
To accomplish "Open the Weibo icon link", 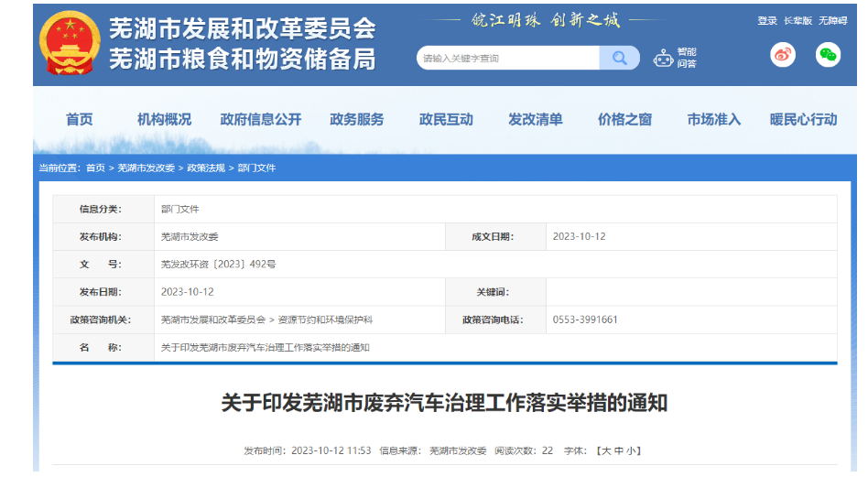I will point(783,55).
